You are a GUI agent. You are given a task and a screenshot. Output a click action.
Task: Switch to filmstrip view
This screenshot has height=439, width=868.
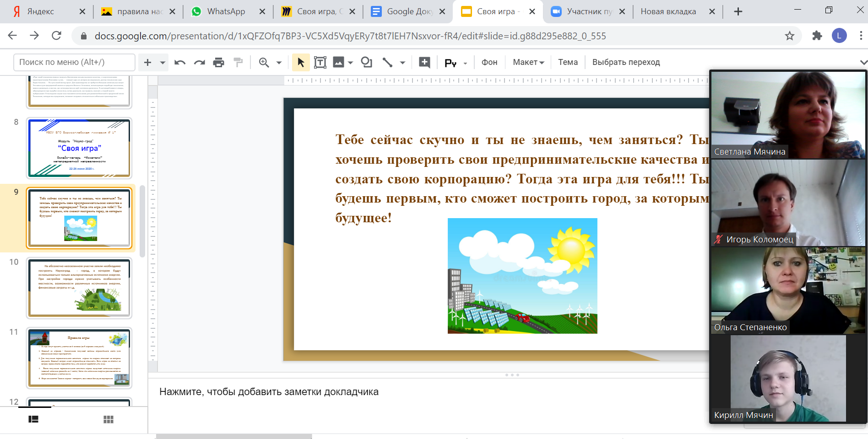pyautogui.click(x=33, y=419)
